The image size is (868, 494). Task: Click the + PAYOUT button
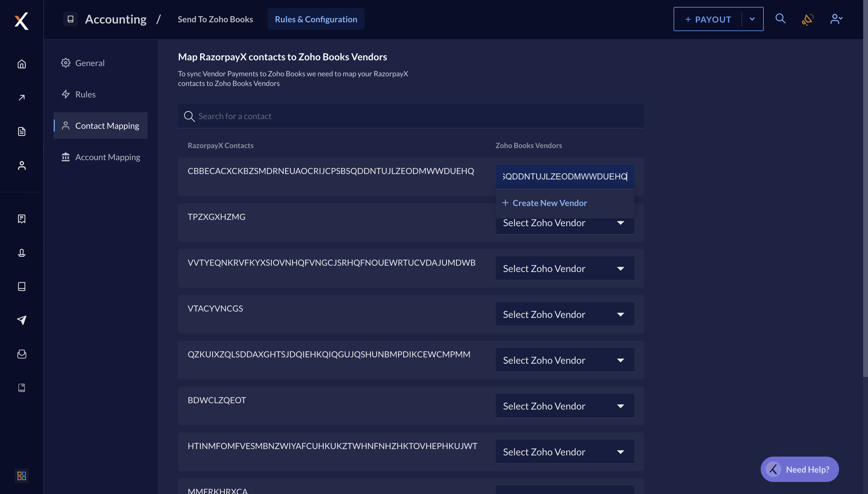[x=708, y=19]
